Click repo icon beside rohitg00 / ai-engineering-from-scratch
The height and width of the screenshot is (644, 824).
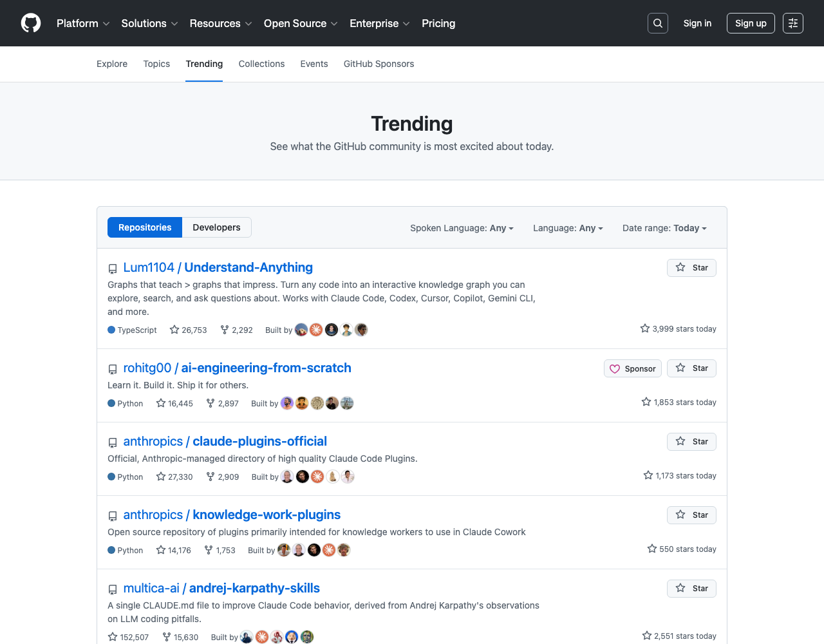113,369
